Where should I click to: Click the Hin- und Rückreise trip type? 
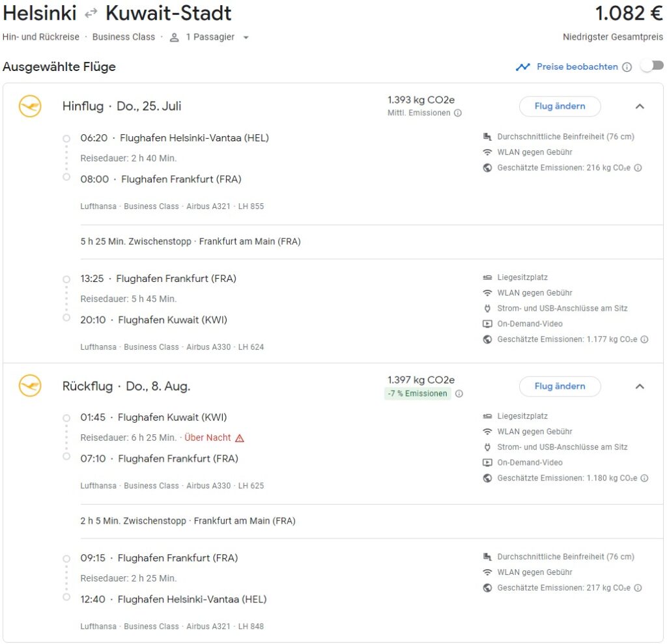point(40,37)
